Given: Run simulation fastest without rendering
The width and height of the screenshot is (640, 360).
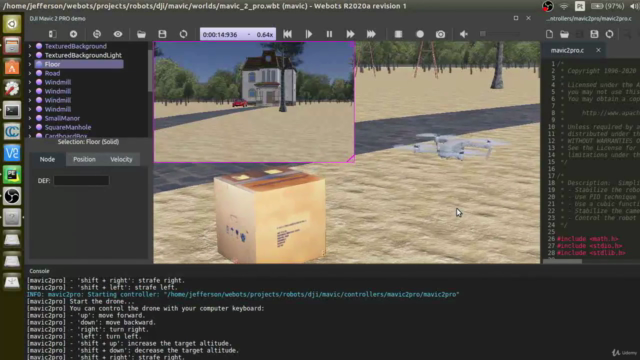Looking at the screenshot, I should click(x=371, y=34).
